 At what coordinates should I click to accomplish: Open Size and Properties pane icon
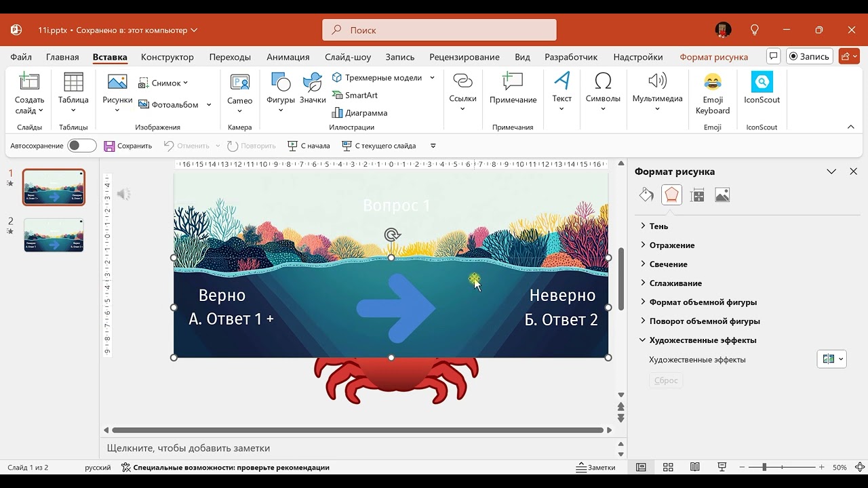(x=697, y=195)
